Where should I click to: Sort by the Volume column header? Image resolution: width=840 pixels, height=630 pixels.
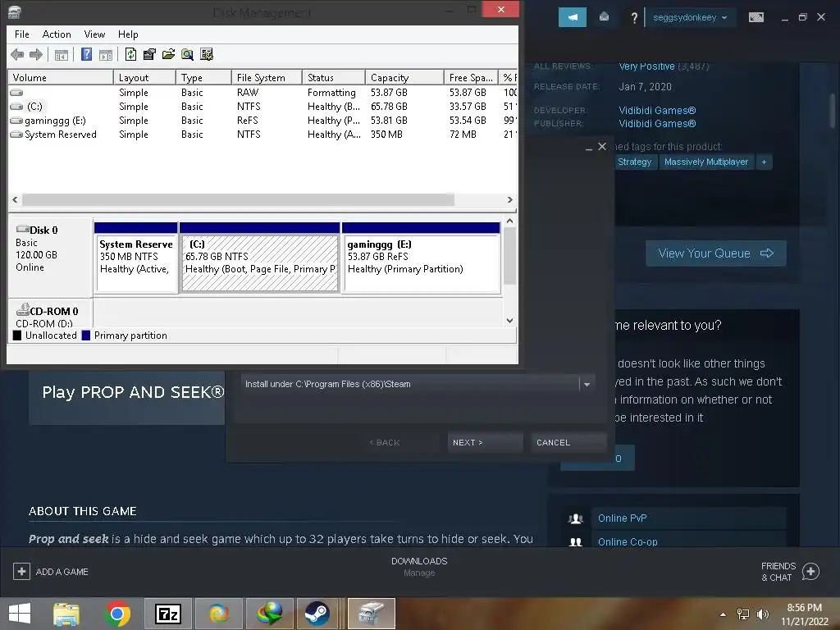(60, 78)
